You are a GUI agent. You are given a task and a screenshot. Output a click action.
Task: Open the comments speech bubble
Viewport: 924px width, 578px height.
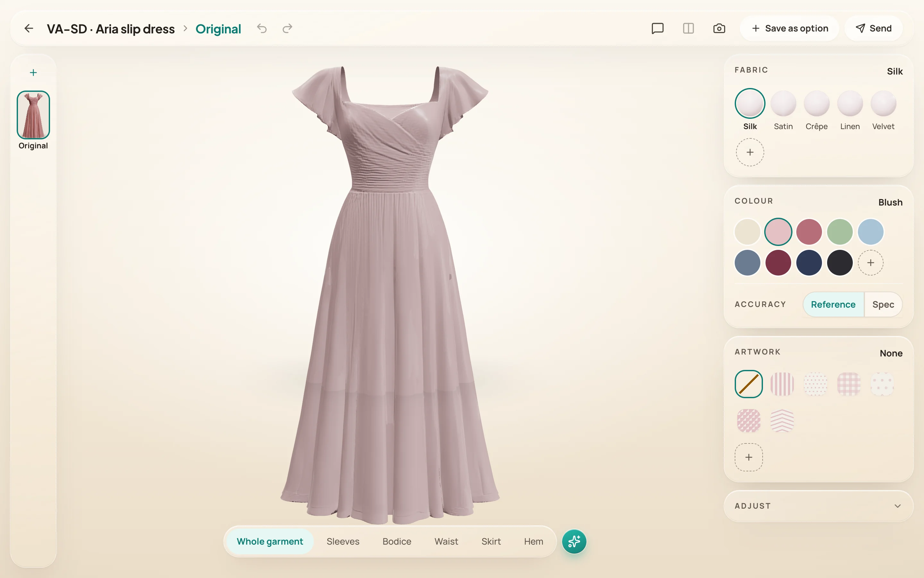(657, 28)
